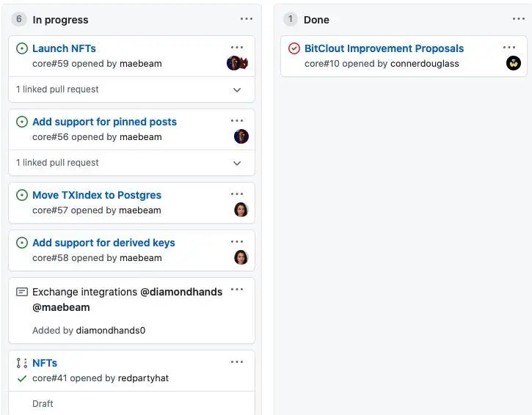
Task: Open the Done column options menu
Action: tap(518, 19)
